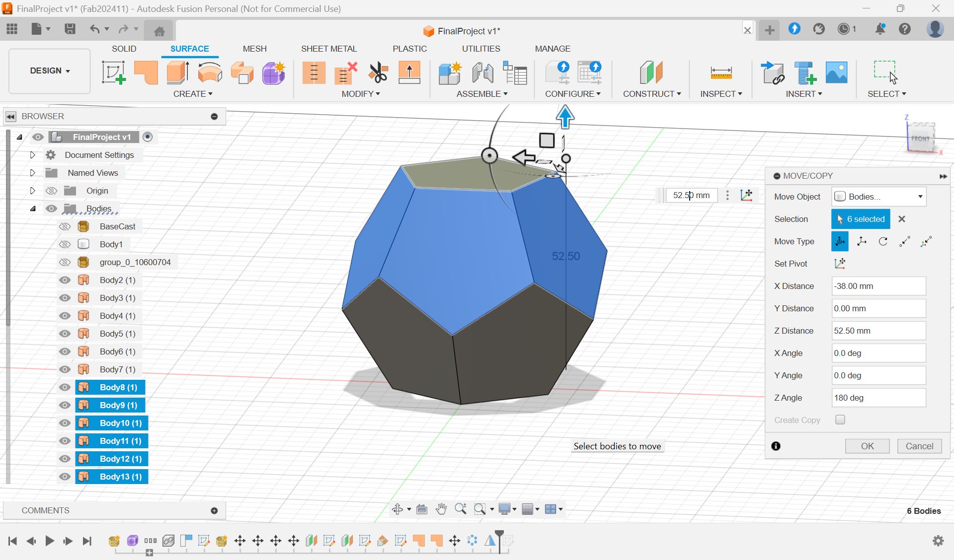Click the Insert Derive icon
Screen dimensions: 954x560
click(773, 72)
